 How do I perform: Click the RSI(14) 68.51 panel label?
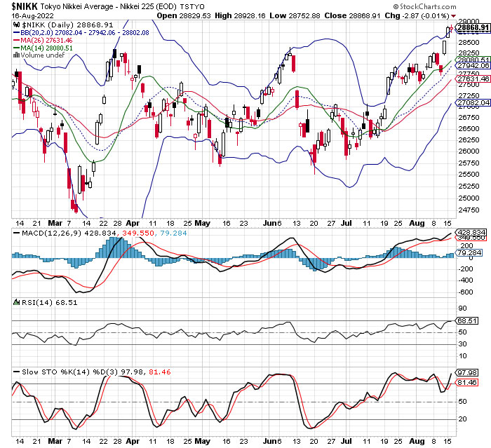[x=50, y=302]
